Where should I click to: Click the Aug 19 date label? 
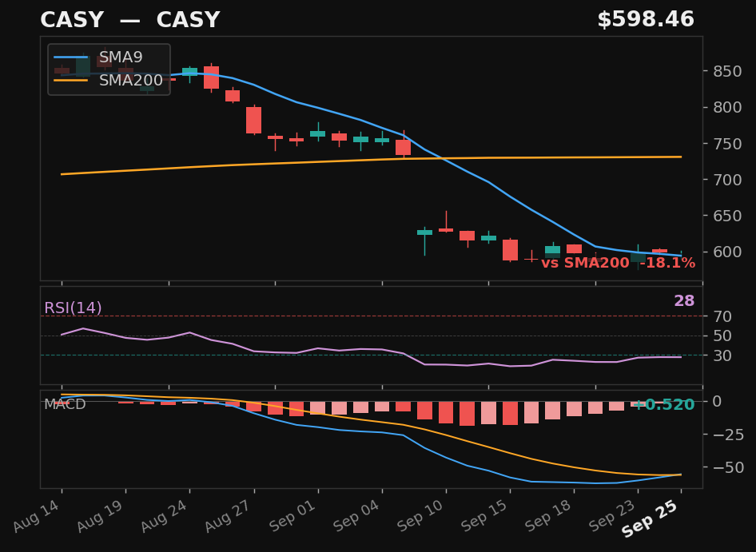point(101,516)
